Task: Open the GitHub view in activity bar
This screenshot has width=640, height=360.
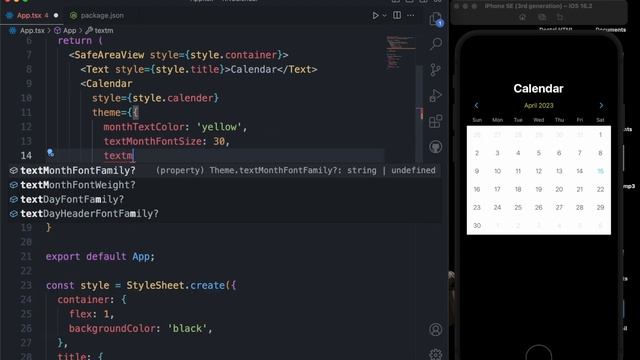Action: (436, 147)
